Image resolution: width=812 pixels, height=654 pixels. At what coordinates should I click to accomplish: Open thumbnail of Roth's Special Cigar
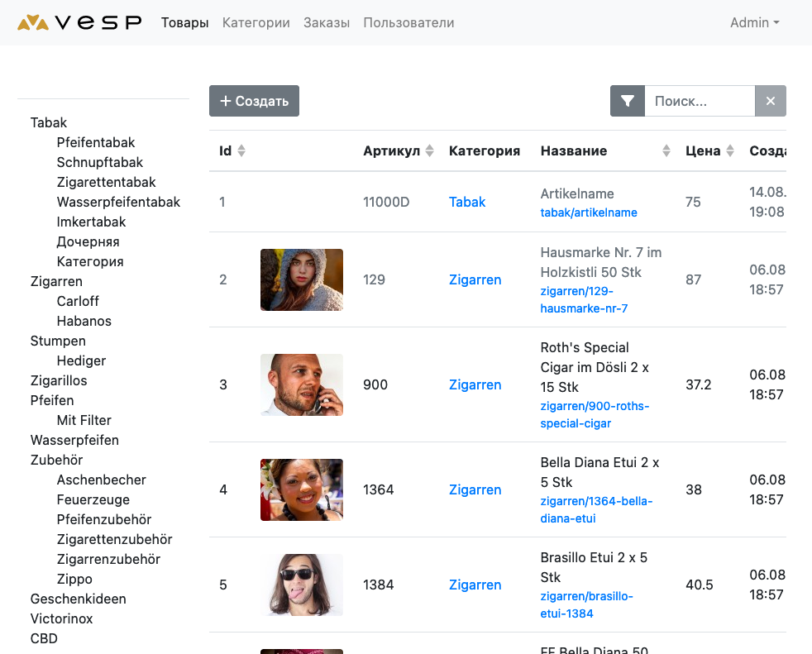pyautogui.click(x=302, y=384)
